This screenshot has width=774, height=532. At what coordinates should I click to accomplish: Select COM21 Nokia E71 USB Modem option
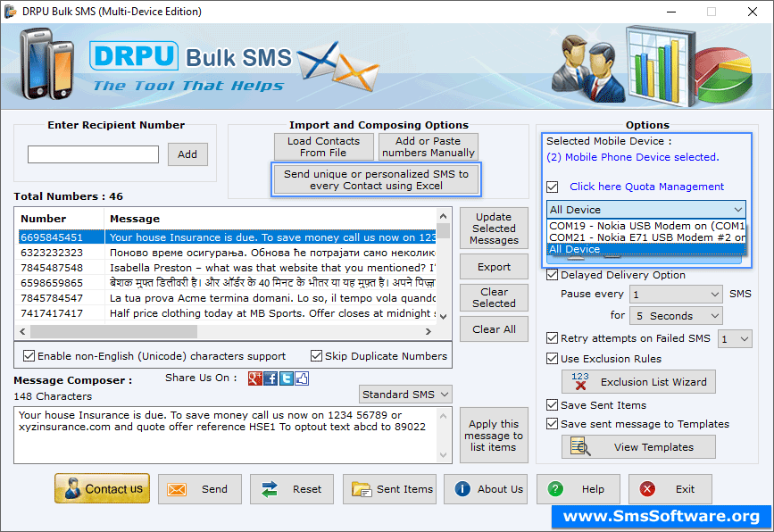click(646, 237)
